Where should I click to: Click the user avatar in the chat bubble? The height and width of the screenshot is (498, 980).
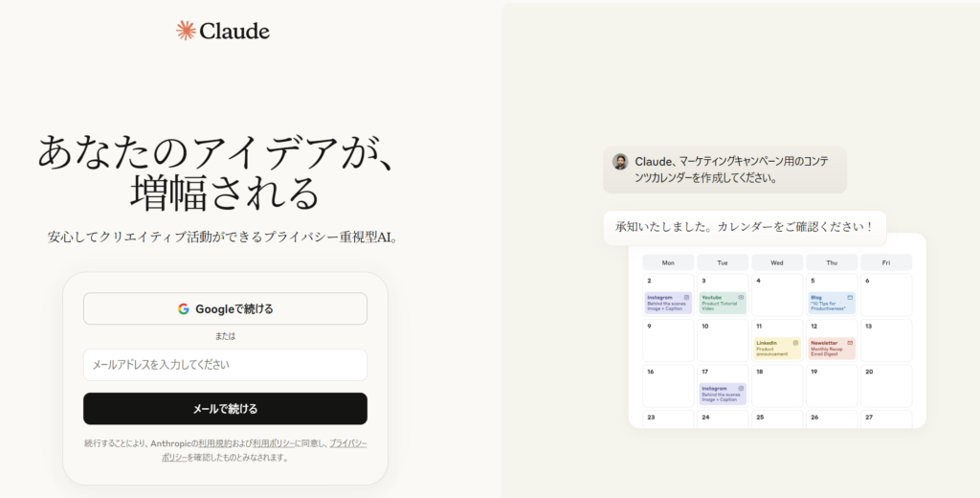tap(620, 162)
